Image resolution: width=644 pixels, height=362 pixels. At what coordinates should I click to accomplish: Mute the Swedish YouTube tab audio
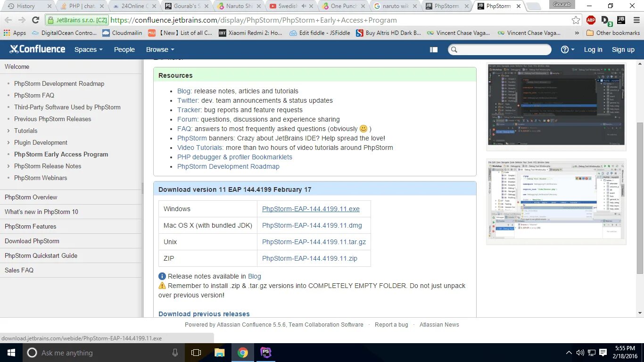point(304,6)
